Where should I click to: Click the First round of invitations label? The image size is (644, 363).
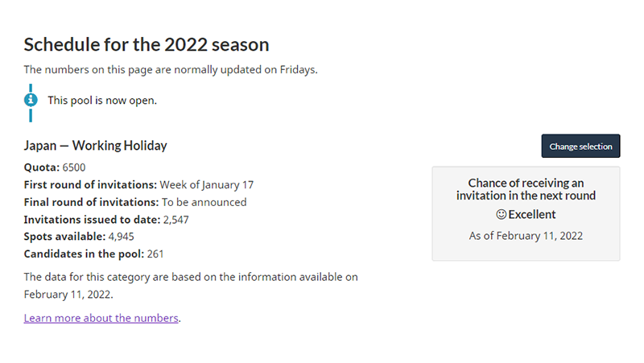[90, 185]
